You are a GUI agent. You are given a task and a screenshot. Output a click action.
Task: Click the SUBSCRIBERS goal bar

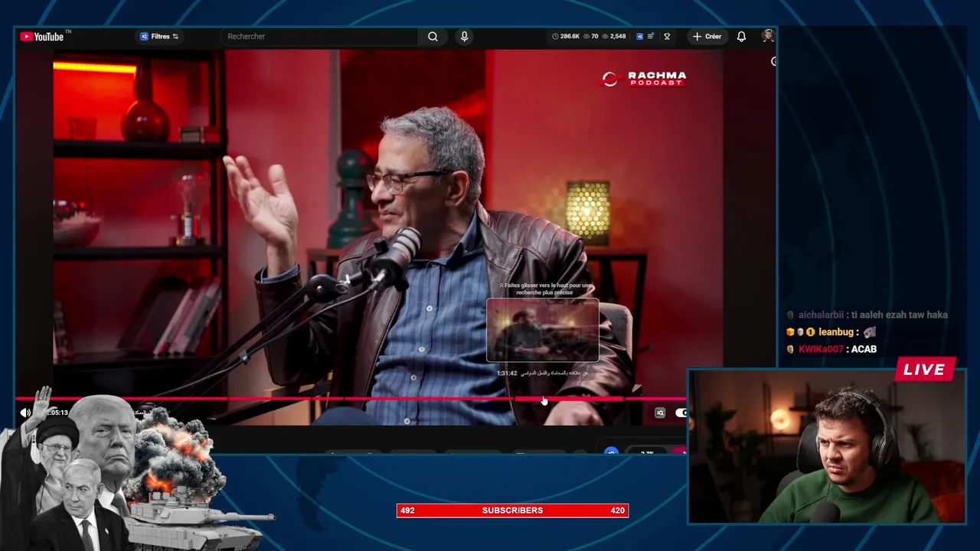coord(512,510)
